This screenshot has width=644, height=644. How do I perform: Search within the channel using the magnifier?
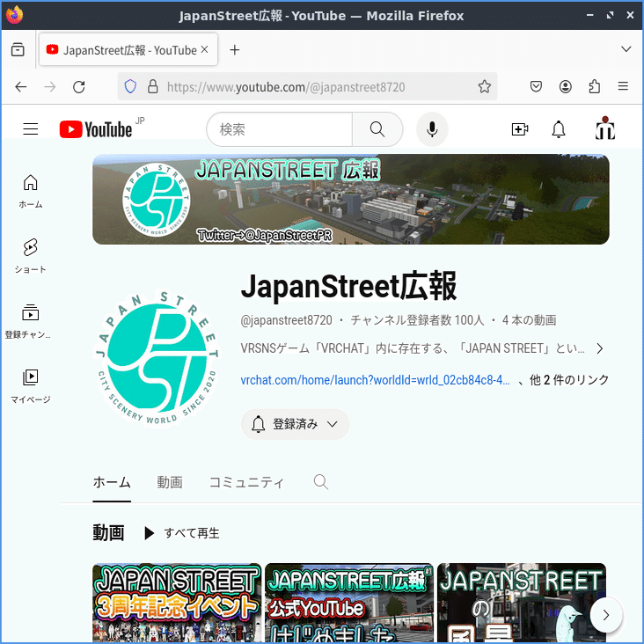pyautogui.click(x=321, y=482)
